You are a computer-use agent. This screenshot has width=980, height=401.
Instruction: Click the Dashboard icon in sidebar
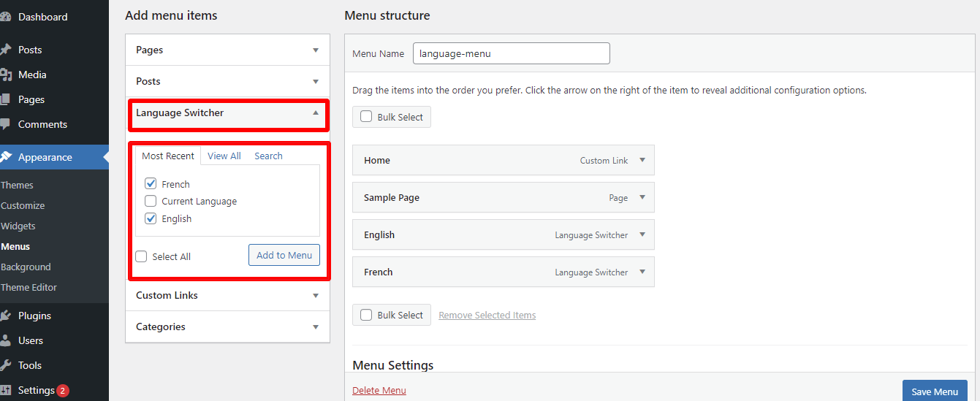(x=5, y=17)
